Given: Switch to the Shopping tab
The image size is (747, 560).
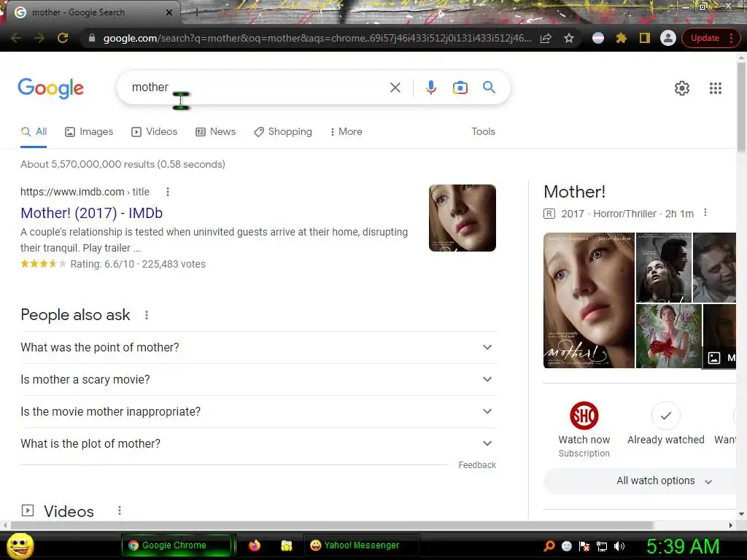Looking at the screenshot, I should pyautogui.click(x=283, y=131).
